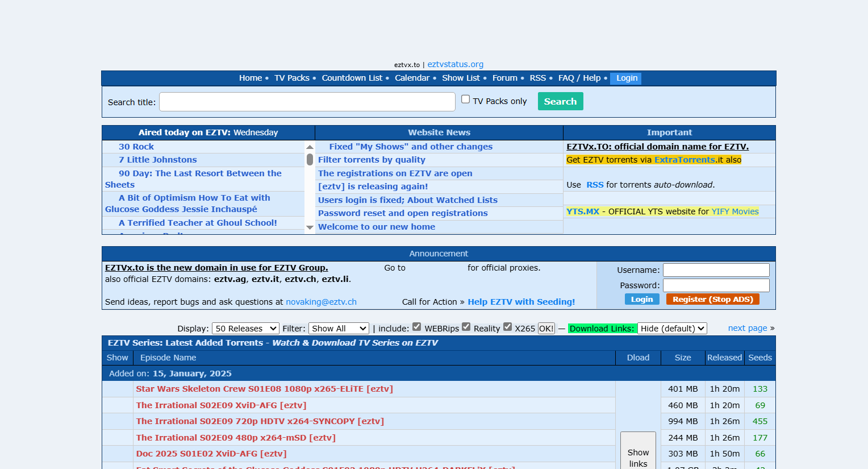The image size is (868, 469).
Task: Toggle the X265 include checkbox
Action: coord(507,327)
